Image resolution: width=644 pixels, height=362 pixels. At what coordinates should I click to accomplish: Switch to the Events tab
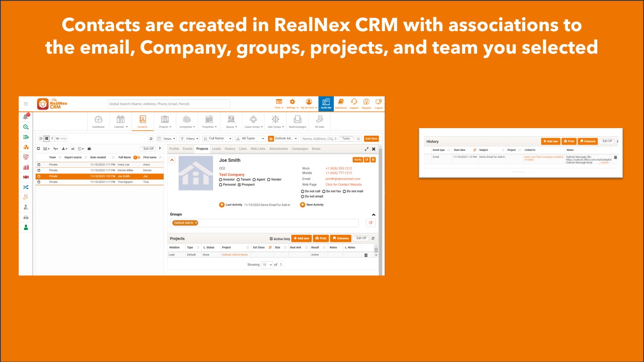click(188, 149)
